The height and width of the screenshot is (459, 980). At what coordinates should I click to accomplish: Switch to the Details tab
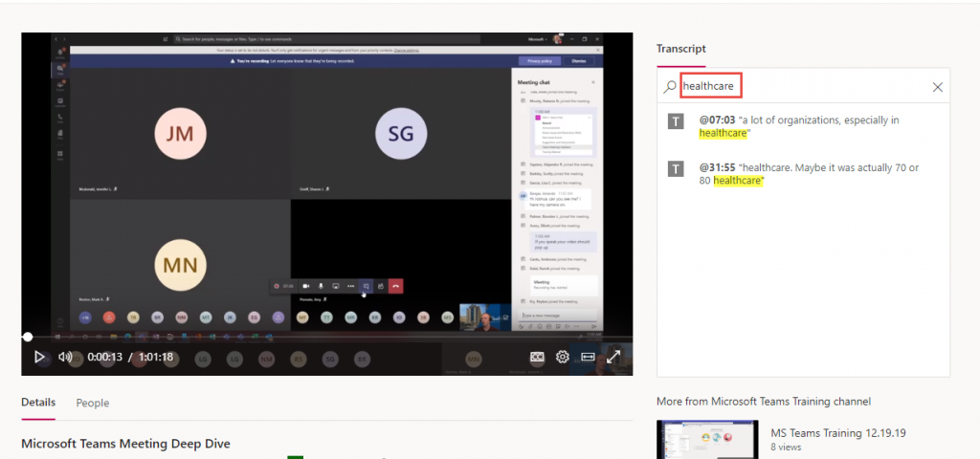click(x=38, y=403)
